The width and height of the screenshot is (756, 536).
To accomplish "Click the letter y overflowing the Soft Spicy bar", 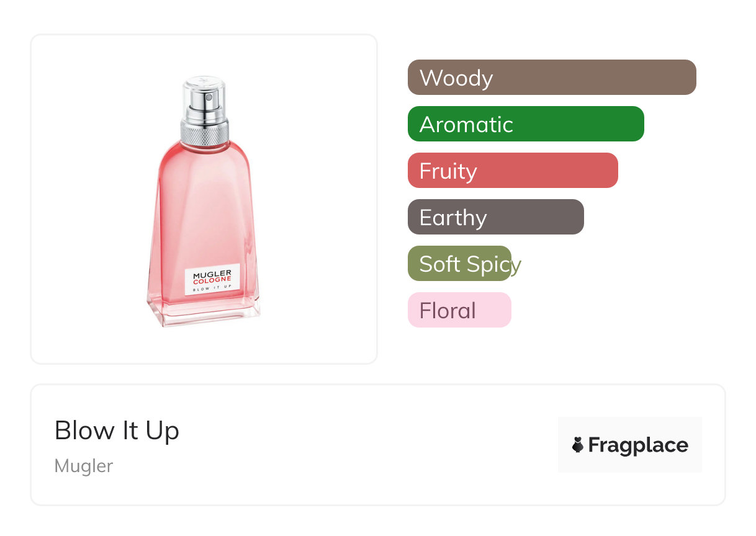I will point(516,266).
